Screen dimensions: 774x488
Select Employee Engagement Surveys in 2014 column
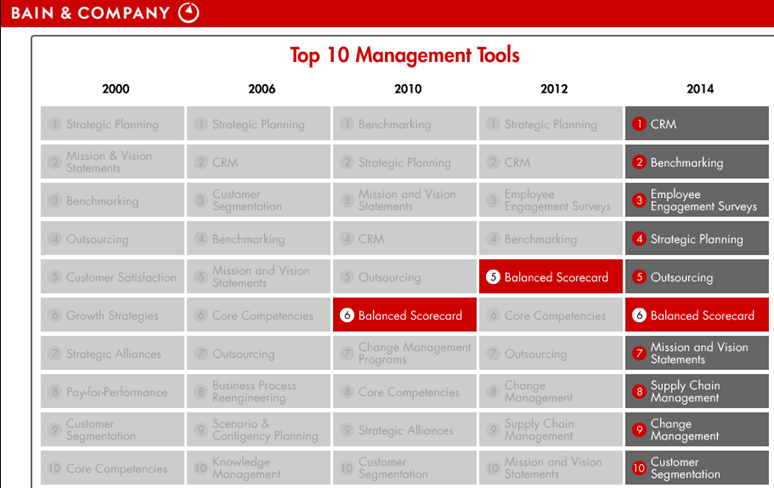coord(697,200)
